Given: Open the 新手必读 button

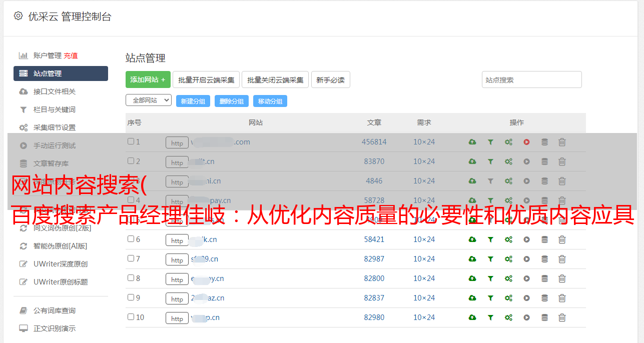Looking at the screenshot, I should coord(330,79).
